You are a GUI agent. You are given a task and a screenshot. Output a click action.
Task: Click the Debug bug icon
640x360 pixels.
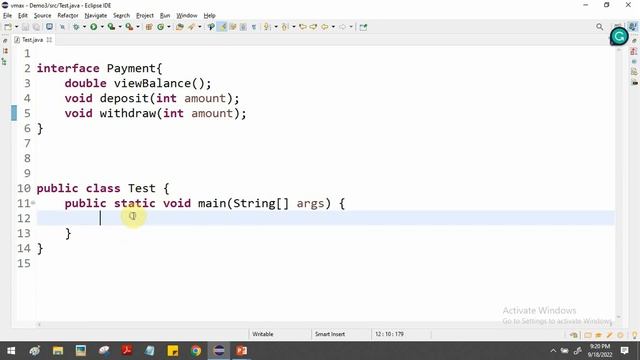pyautogui.click(x=76, y=27)
